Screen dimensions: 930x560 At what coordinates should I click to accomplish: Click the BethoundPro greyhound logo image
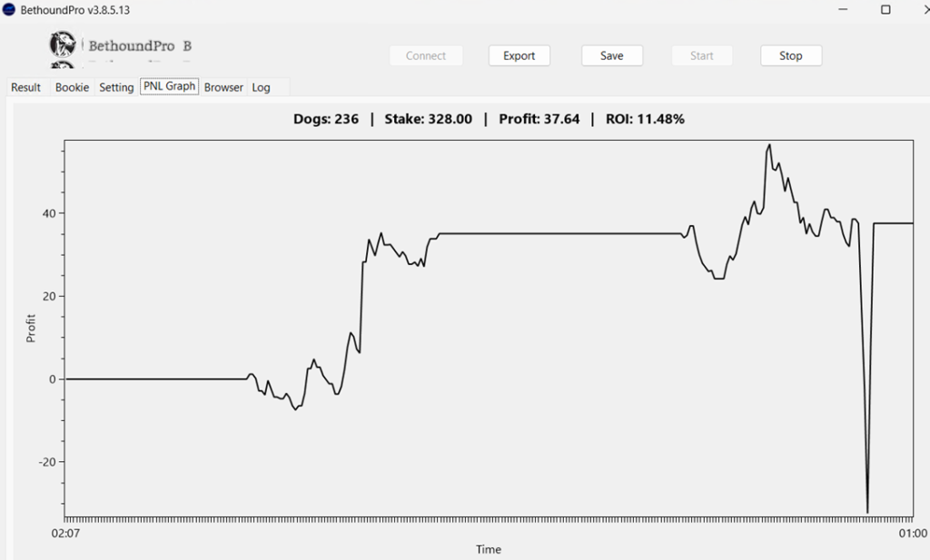[x=64, y=45]
